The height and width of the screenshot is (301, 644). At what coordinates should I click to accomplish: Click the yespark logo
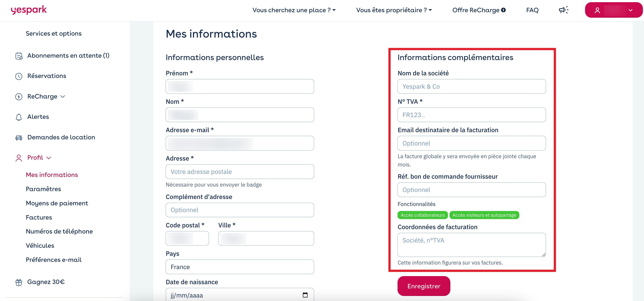29,10
